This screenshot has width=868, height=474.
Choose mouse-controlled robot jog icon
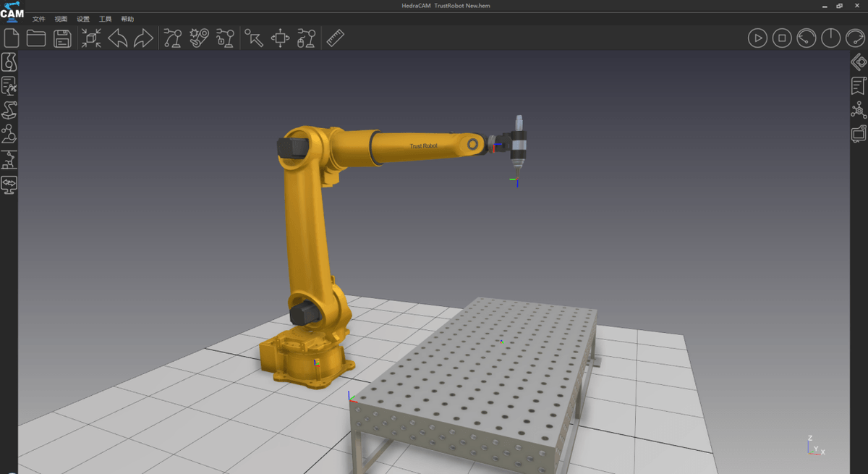307,38
